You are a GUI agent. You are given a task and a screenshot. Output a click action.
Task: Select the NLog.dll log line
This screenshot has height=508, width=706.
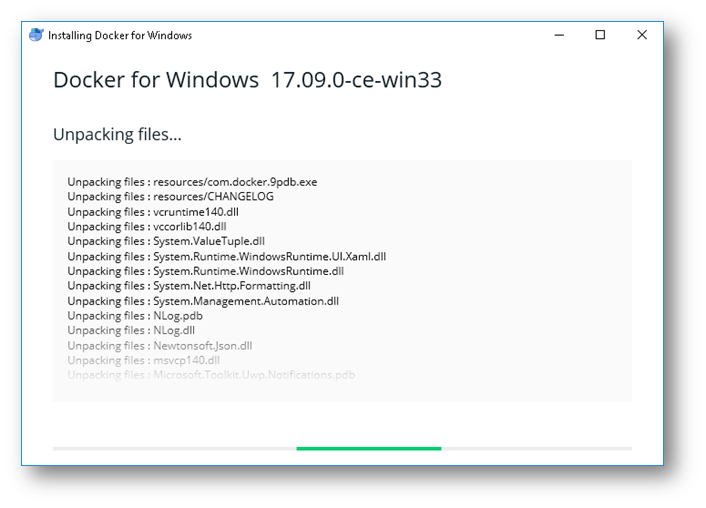point(131,331)
